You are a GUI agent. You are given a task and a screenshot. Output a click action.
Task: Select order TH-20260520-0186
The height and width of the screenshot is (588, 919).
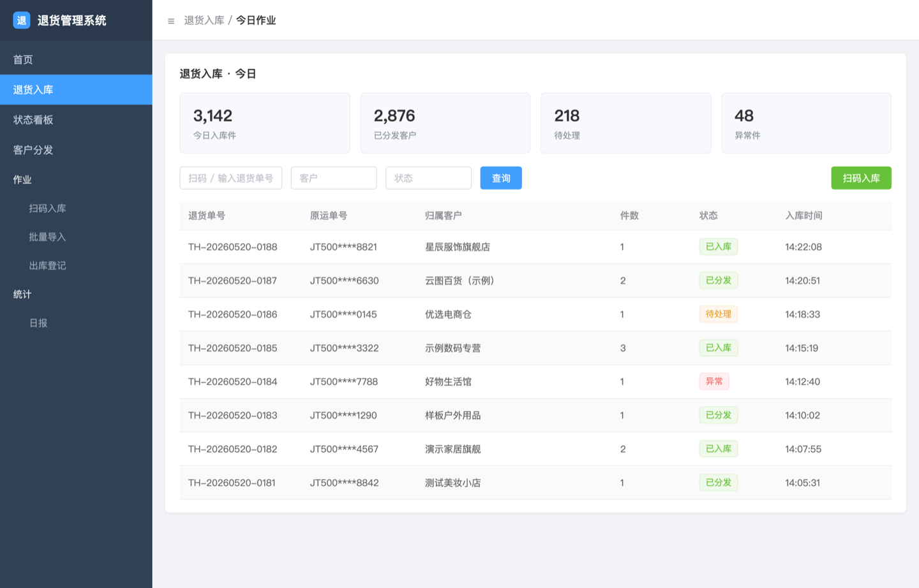tap(233, 314)
